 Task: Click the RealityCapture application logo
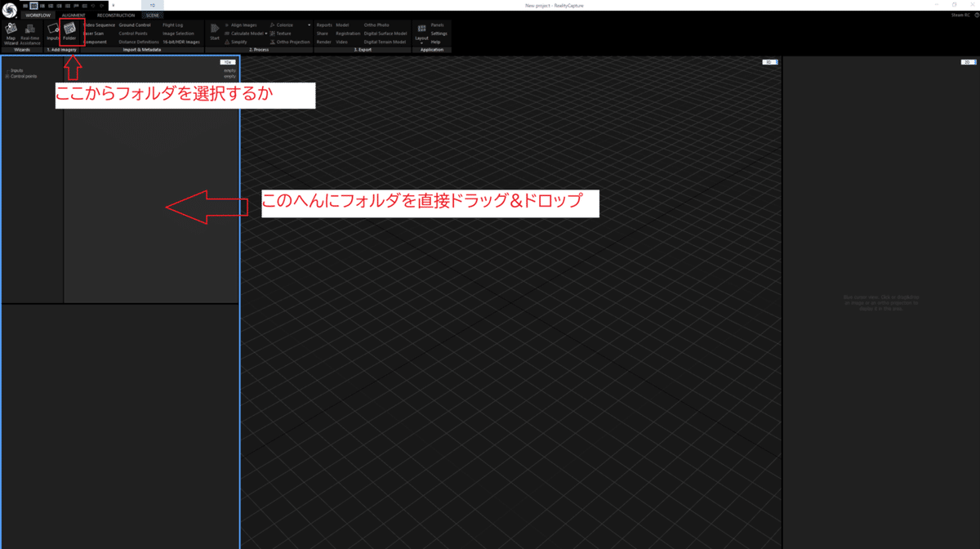pos(10,9)
